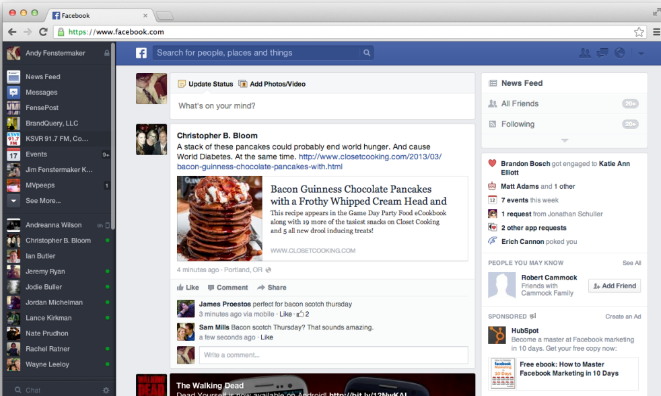This screenshot has width=661, height=396.
Task: Open friend requests icon in top bar
Action: point(585,53)
